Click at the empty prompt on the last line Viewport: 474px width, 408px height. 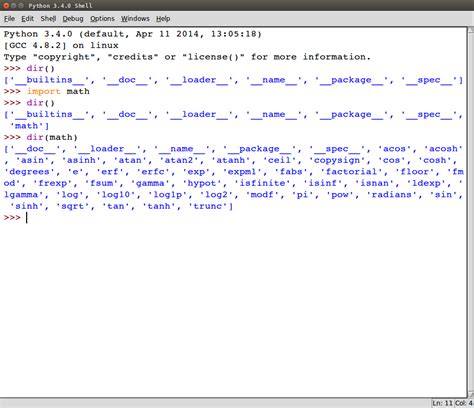pyautogui.click(x=27, y=218)
